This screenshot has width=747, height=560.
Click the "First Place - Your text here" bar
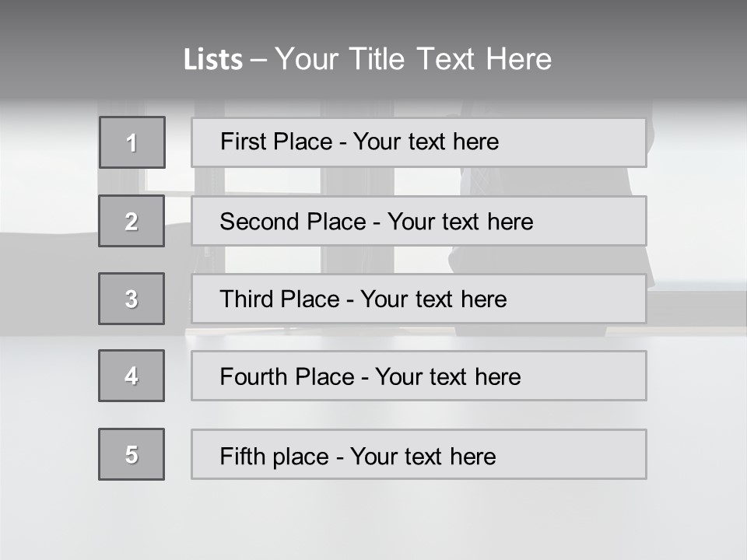(419, 142)
